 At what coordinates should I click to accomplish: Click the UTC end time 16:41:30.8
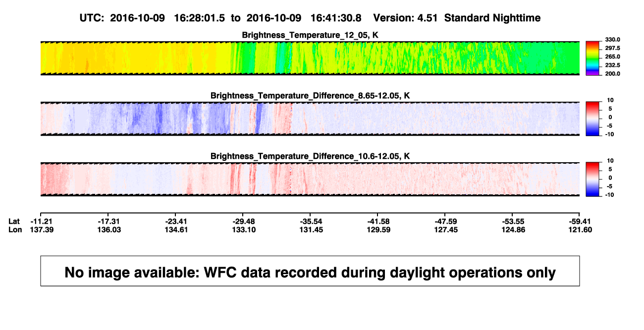click(337, 18)
